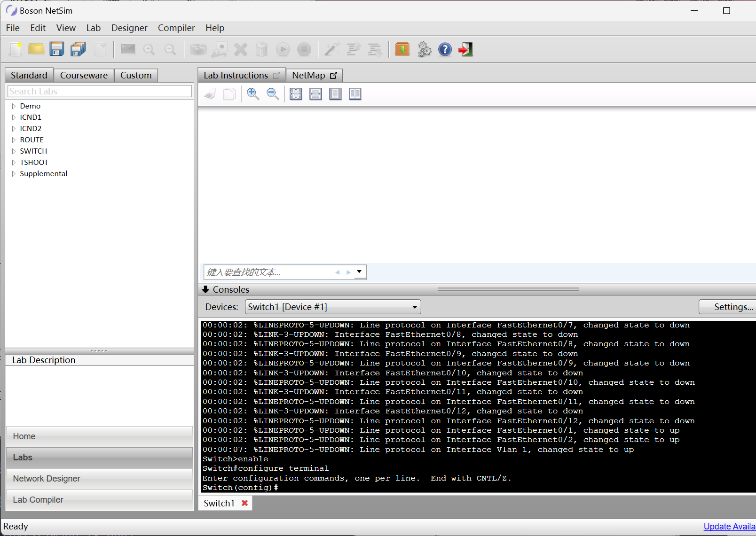Click the Search Labs input field
The width and height of the screenshot is (756, 536).
[x=99, y=92]
